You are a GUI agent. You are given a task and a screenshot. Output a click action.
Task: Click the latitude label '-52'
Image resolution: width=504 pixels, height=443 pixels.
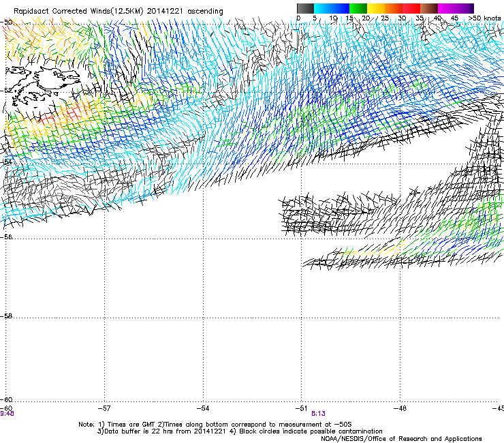pos(6,91)
